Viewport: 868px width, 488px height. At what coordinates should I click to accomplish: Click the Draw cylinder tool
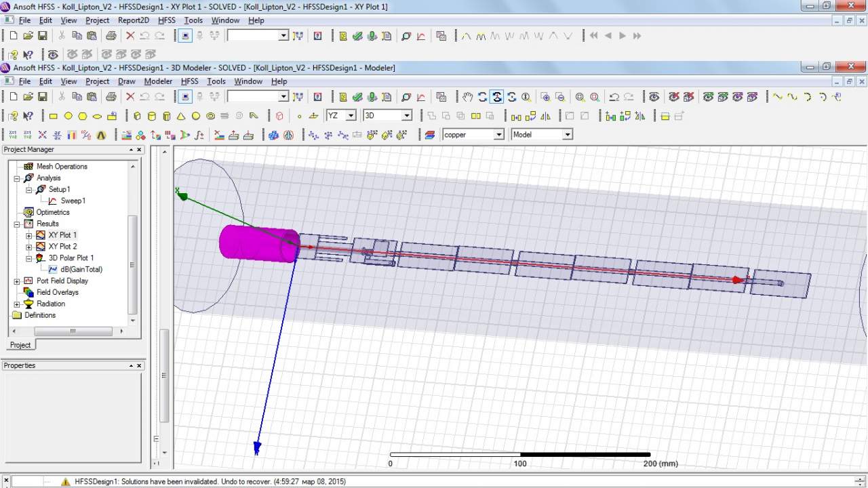pyautogui.click(x=152, y=116)
